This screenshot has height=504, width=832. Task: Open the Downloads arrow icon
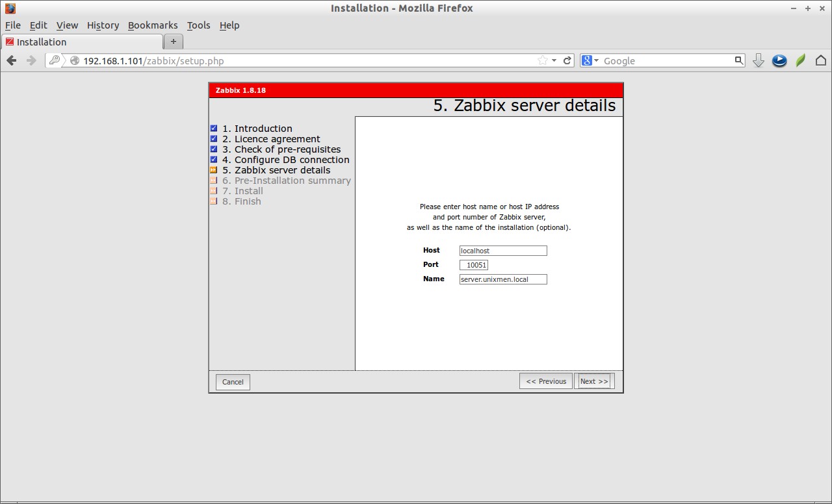[x=758, y=60]
